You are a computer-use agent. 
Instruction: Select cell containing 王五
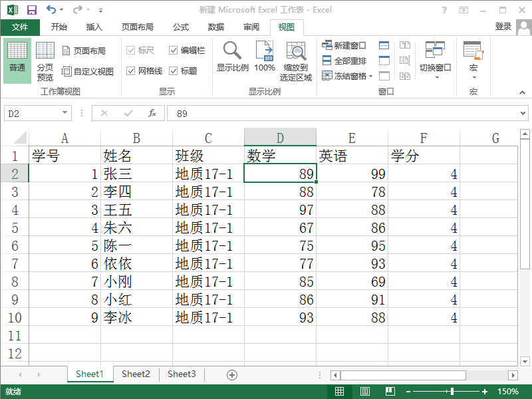(136, 209)
